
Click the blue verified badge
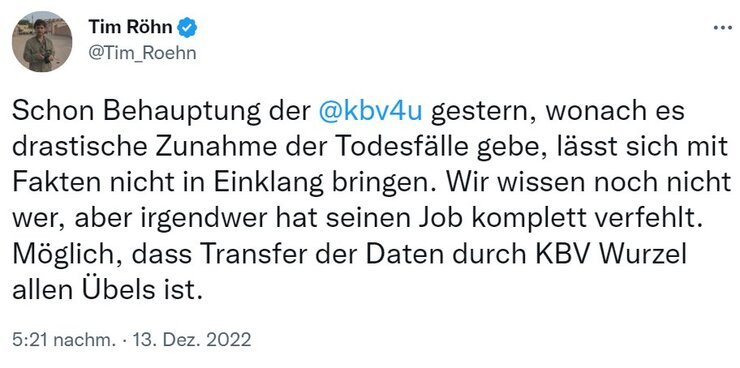click(187, 28)
